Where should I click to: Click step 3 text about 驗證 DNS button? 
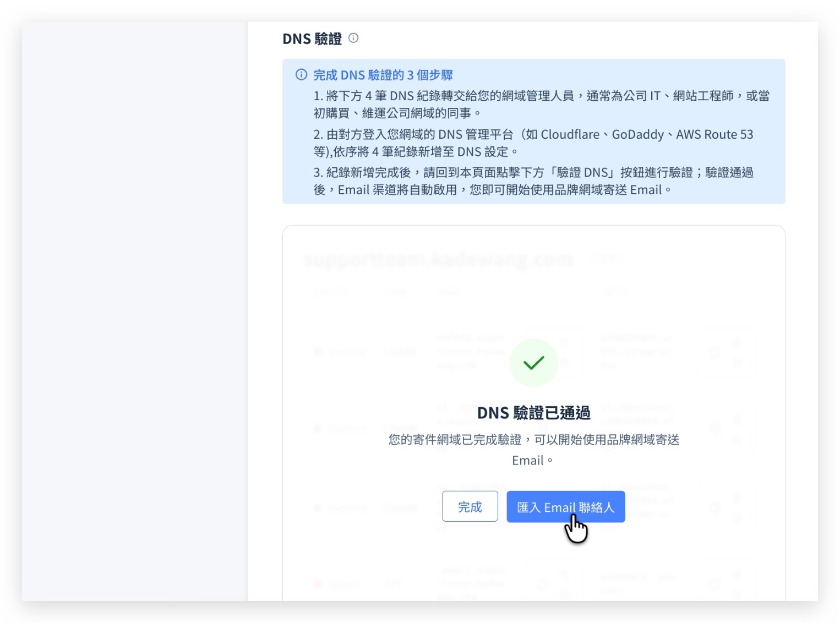tap(533, 181)
